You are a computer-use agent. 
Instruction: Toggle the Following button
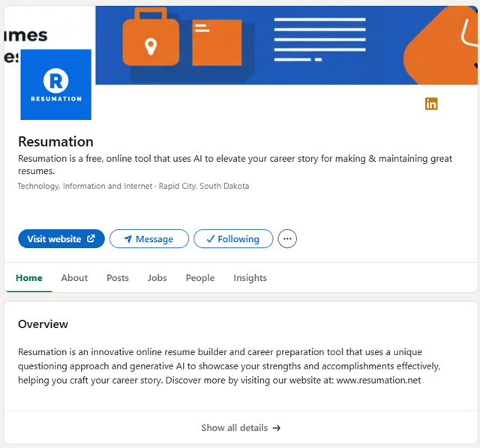pyautogui.click(x=233, y=238)
